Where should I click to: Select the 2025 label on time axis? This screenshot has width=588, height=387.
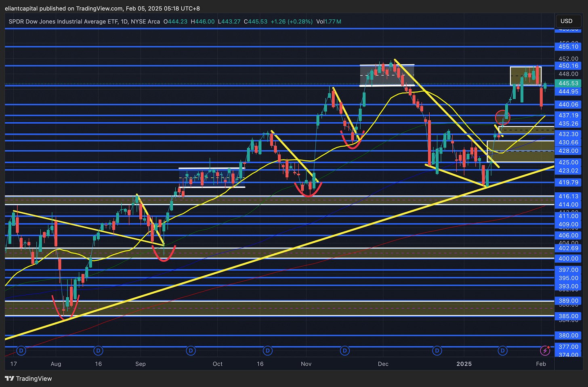464,364
